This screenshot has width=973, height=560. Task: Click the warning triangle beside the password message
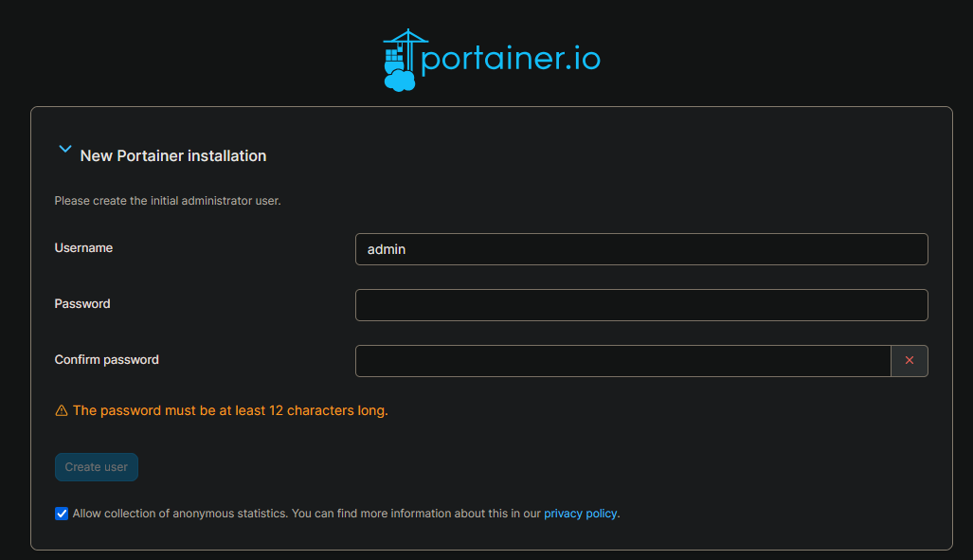pyautogui.click(x=61, y=409)
